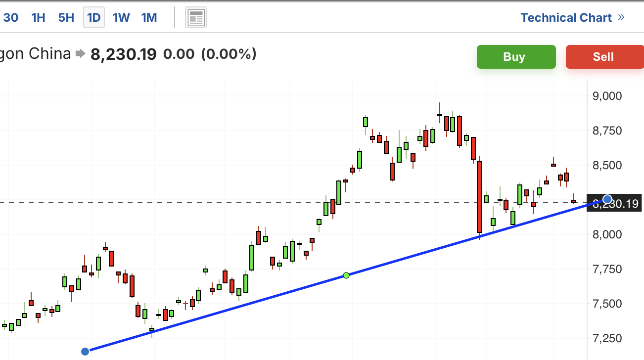Click the news layout icon in toolbar
This screenshot has width=644, height=360.
coord(196,18)
